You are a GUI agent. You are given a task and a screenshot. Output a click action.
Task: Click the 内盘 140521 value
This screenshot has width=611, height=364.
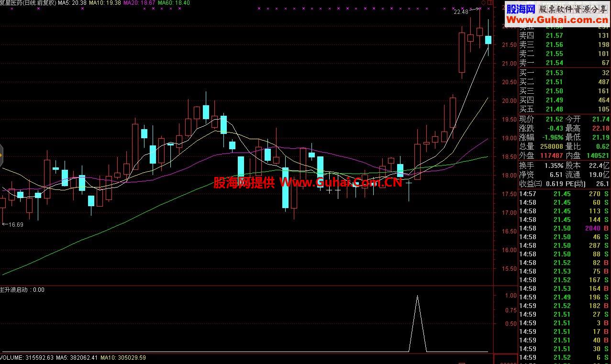click(598, 155)
